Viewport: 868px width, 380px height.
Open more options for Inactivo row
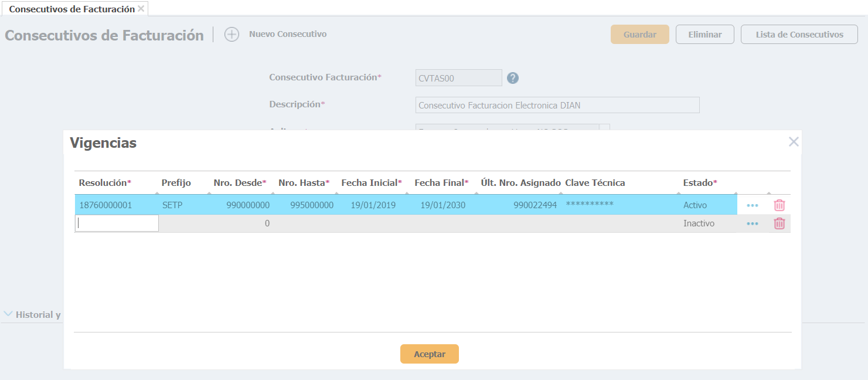point(753,224)
